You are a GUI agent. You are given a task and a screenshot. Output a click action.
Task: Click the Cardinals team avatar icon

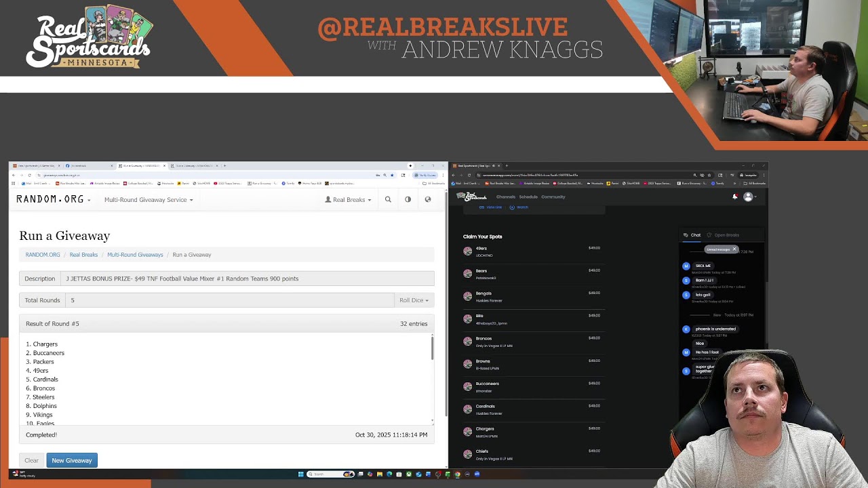tap(467, 409)
